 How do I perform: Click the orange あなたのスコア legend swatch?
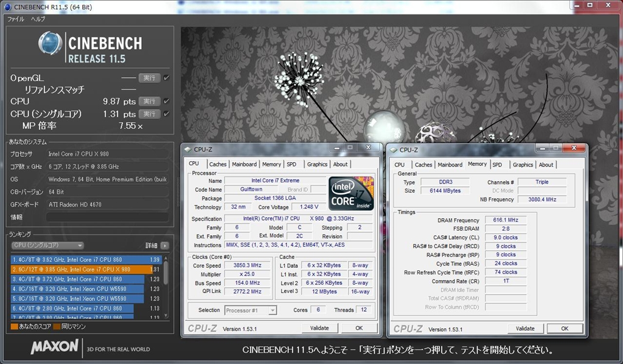pos(14,326)
